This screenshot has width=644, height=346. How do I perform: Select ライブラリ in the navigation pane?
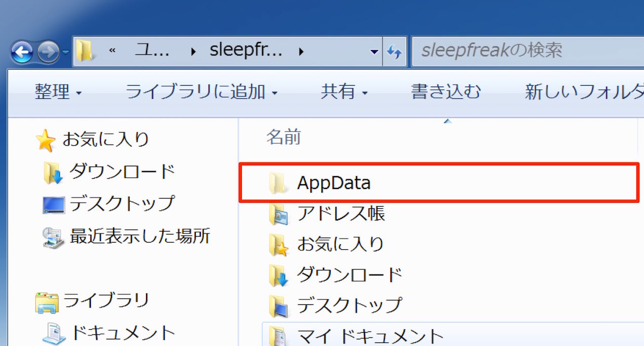pos(106,300)
